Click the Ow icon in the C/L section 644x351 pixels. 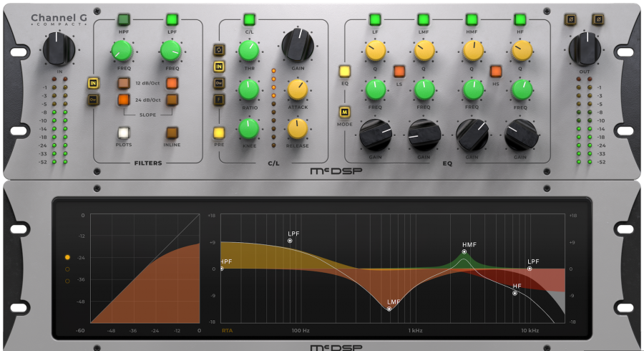click(x=219, y=83)
